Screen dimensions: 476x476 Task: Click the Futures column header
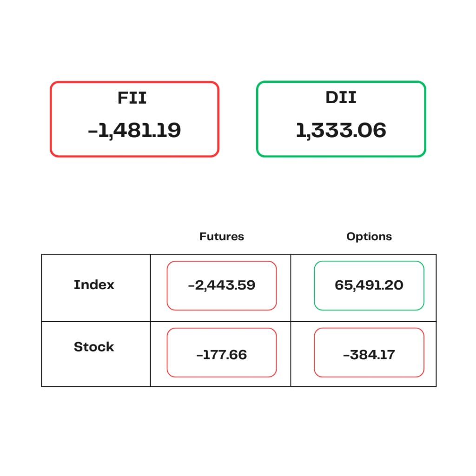[222, 237]
